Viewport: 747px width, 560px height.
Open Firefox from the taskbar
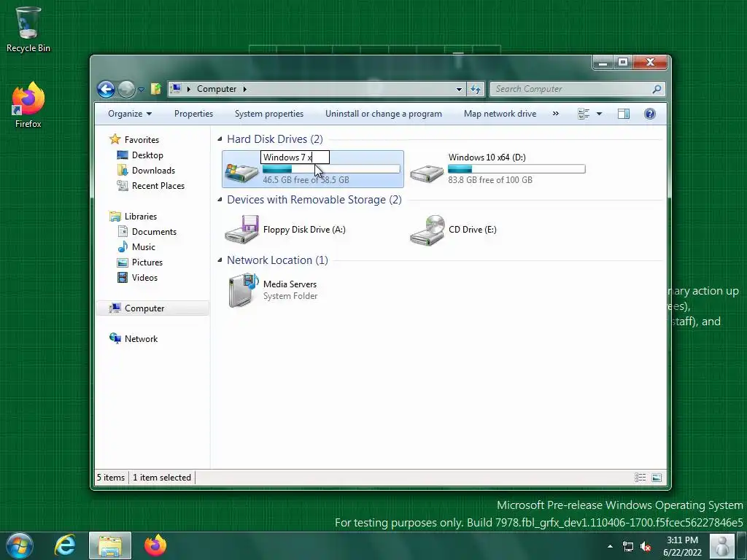click(155, 545)
